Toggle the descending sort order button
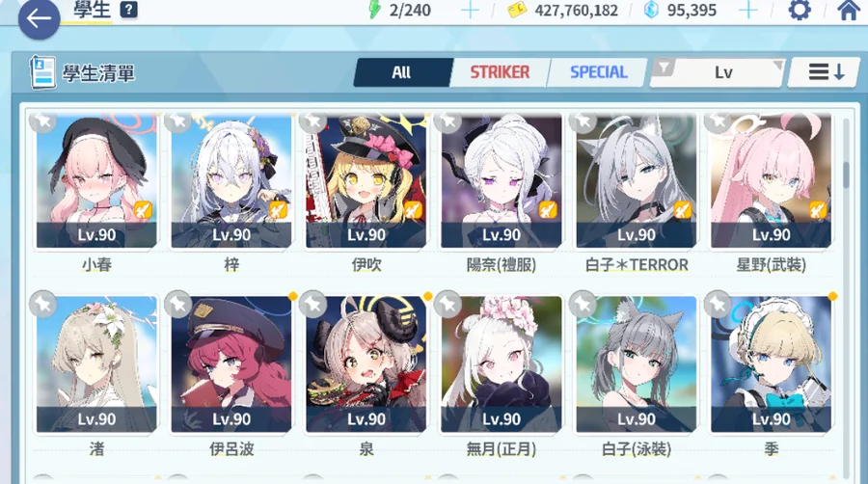The width and height of the screenshot is (868, 484). tap(827, 72)
